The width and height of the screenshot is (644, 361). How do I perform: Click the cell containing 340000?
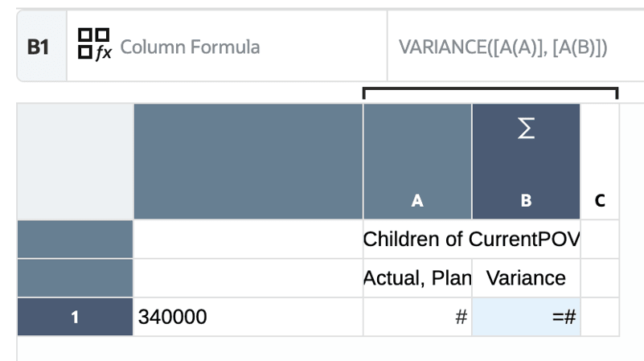pos(248,317)
